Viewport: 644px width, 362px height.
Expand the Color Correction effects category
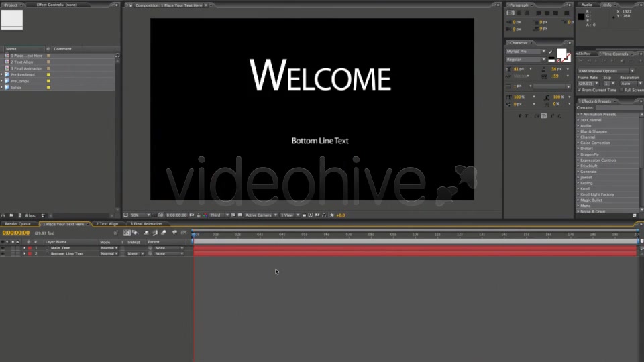(x=578, y=143)
